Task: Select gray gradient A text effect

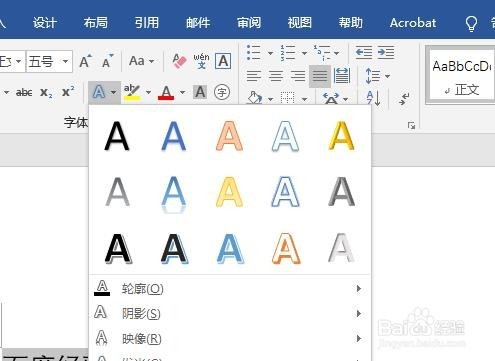Action: pyautogui.click(x=117, y=192)
